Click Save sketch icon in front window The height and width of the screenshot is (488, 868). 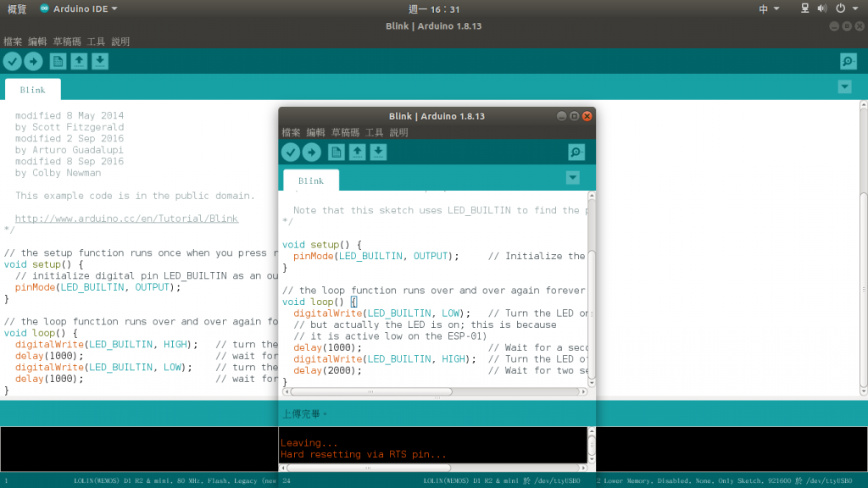(378, 152)
